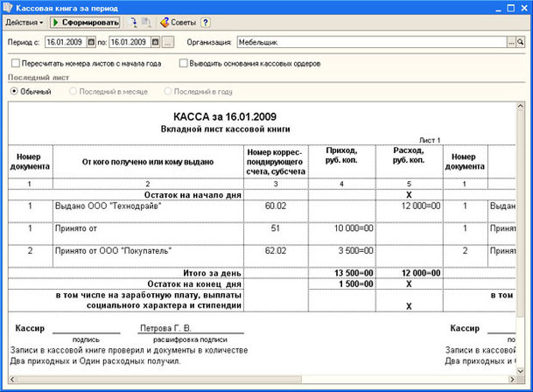Click the settings icon next to Сформировать
Viewport: 533px width, 392px height.
tap(134, 21)
